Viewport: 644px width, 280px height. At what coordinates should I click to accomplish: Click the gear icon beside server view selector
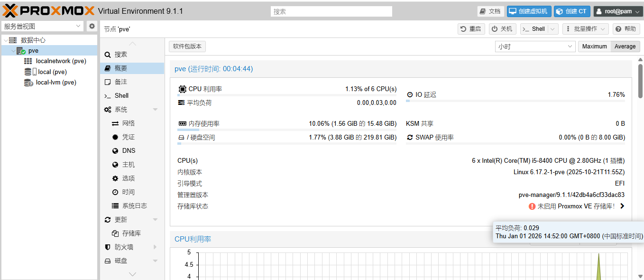[x=92, y=26]
